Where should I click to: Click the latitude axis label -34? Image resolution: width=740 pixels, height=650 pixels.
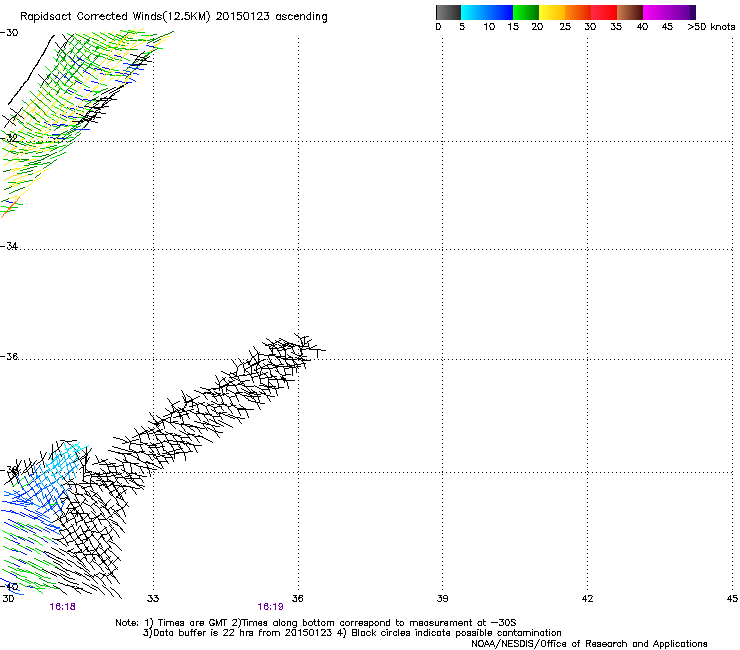click(x=9, y=246)
